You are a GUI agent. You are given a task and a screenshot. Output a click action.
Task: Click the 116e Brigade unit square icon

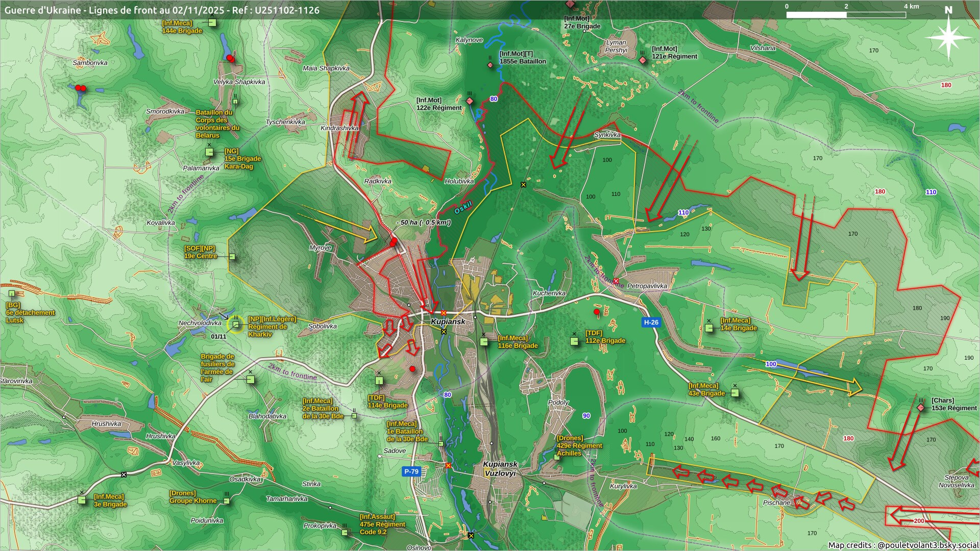[x=484, y=341]
